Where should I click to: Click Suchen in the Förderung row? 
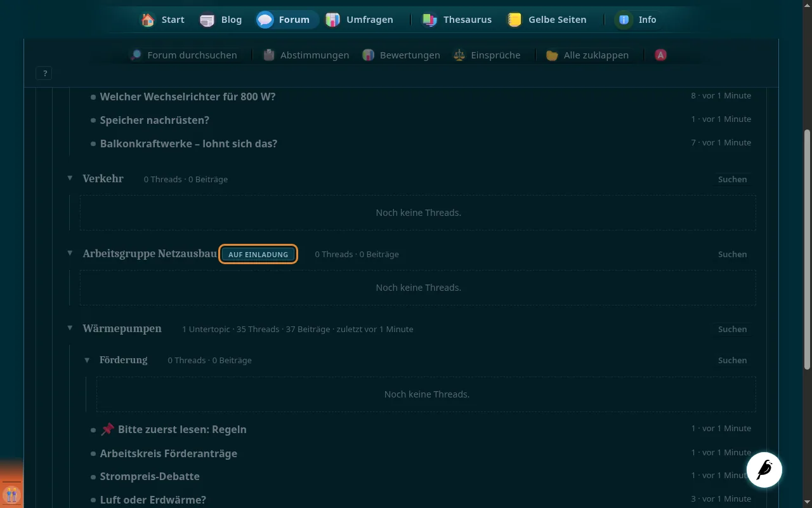click(x=732, y=360)
